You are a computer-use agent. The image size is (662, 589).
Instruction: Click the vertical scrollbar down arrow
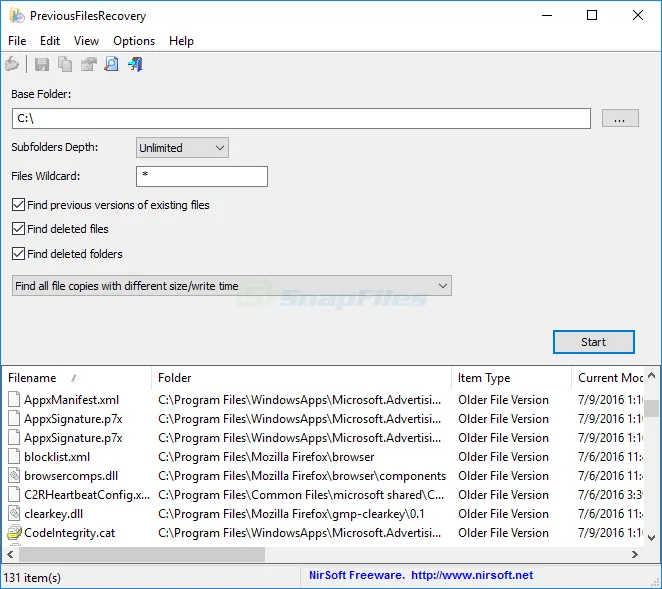(651, 538)
